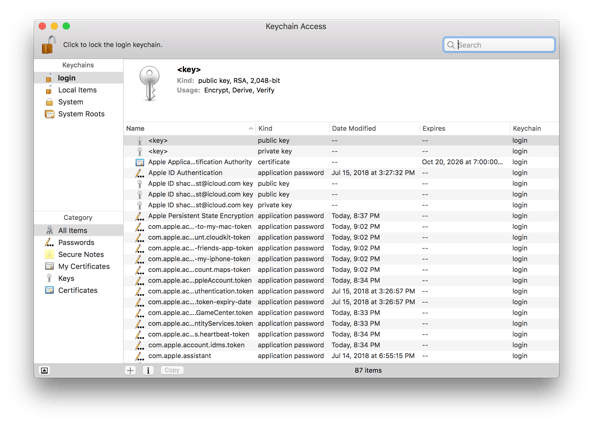Screen dimensions: 593x426
Task: Select com.apple.ac...GameCenter.token row
Action: (341, 313)
